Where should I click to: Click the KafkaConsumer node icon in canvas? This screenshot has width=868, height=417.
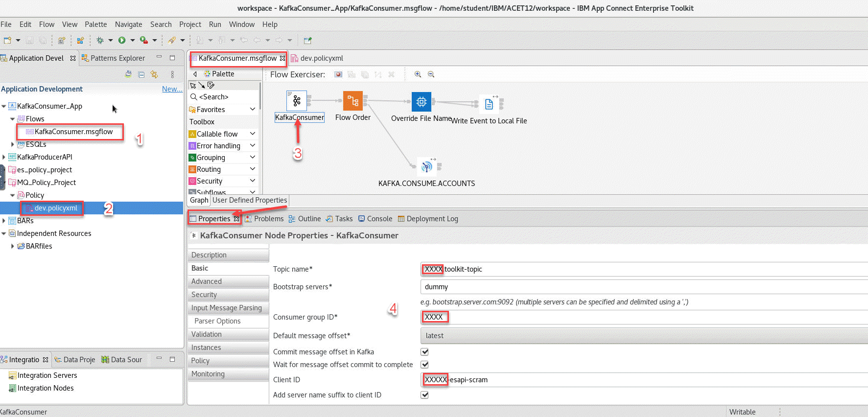click(296, 101)
